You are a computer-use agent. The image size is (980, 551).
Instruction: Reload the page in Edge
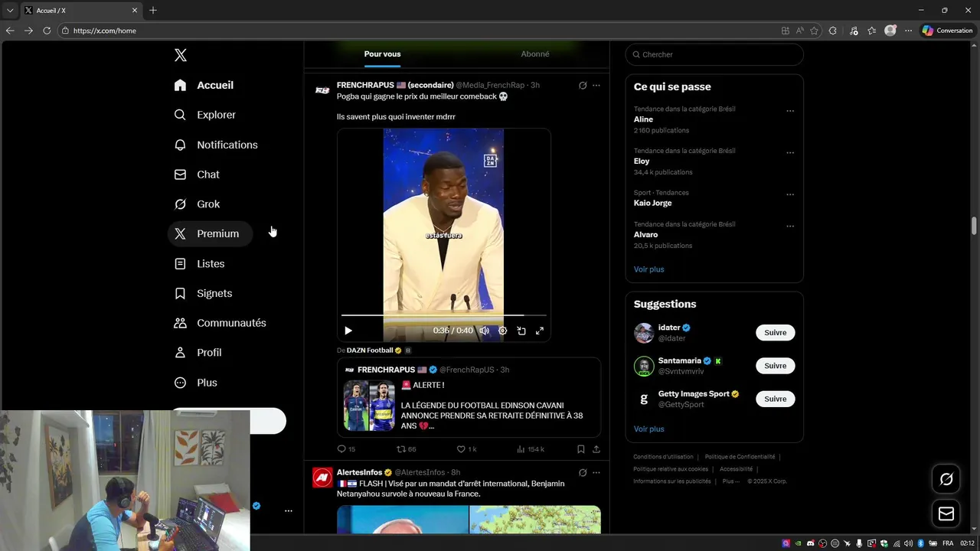tap(47, 31)
